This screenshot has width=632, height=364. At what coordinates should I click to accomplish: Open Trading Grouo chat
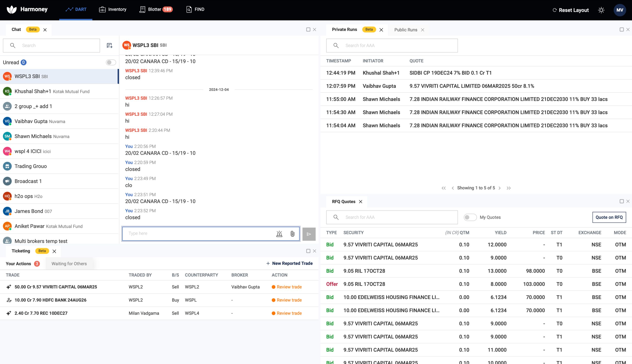[x=59, y=166]
